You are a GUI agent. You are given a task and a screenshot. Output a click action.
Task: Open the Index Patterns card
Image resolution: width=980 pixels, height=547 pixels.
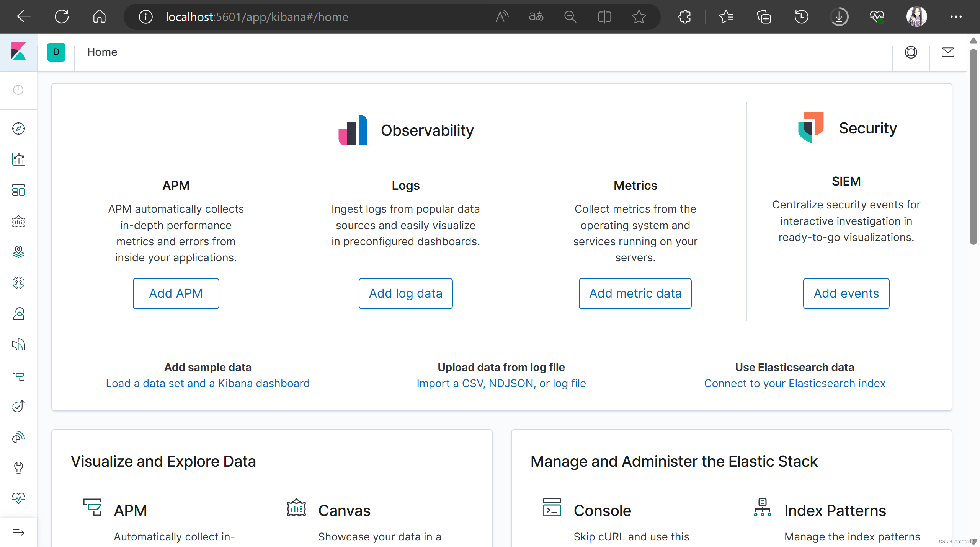pos(835,511)
